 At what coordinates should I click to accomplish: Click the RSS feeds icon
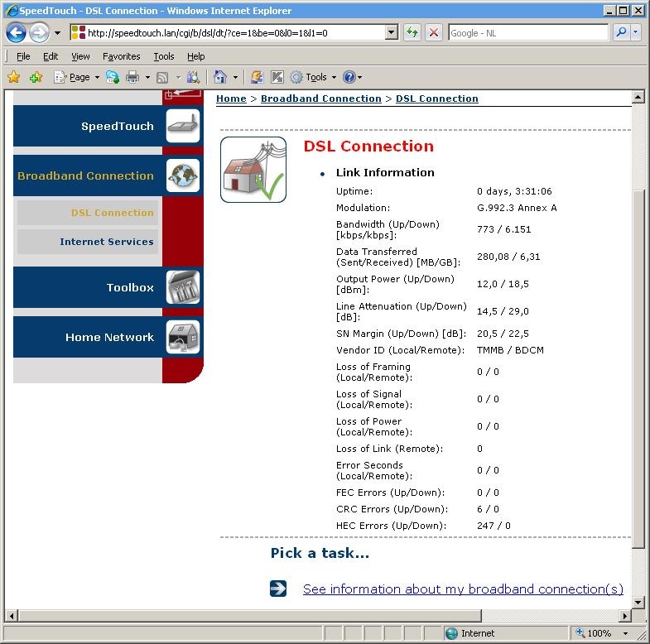tap(162, 77)
